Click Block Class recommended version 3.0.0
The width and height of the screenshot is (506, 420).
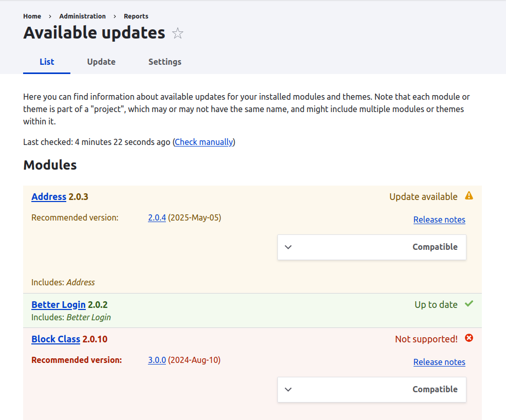[x=157, y=360]
